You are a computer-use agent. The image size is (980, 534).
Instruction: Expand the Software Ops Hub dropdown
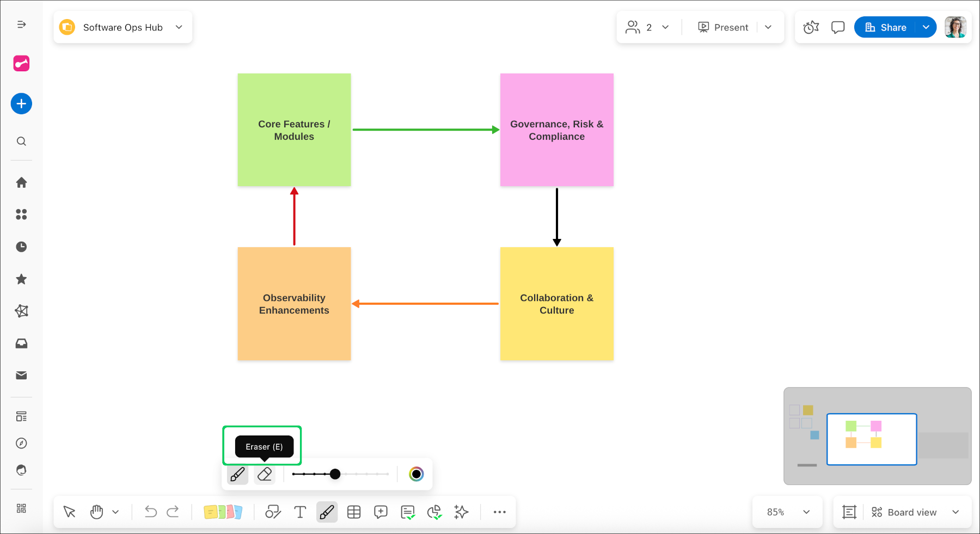[179, 27]
